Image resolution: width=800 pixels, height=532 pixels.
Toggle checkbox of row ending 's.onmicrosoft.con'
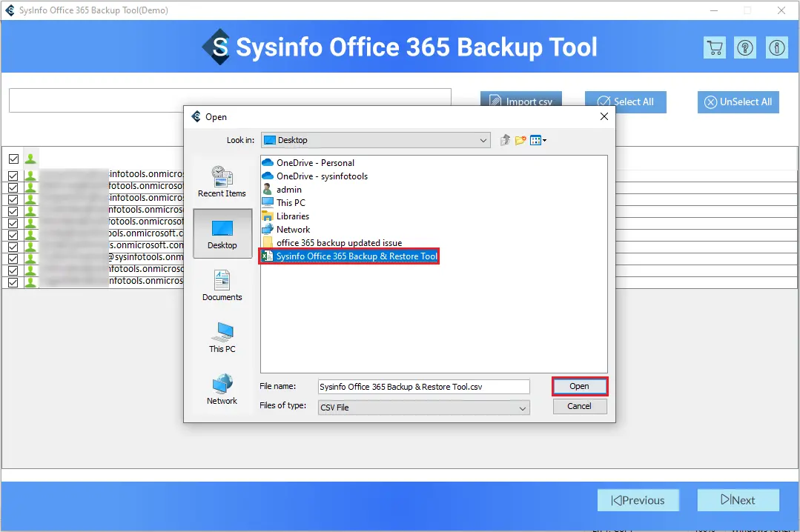pos(13,247)
